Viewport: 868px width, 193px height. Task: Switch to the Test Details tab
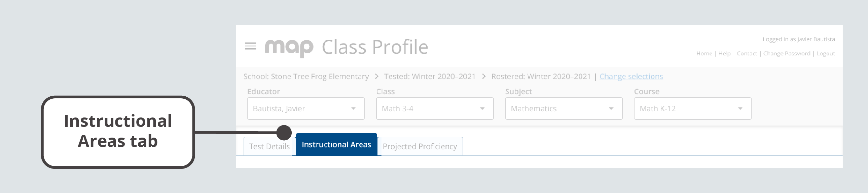269,147
